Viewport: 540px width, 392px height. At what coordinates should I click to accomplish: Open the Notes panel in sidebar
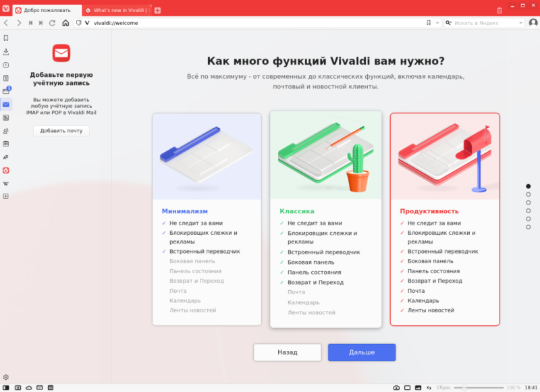(6, 78)
